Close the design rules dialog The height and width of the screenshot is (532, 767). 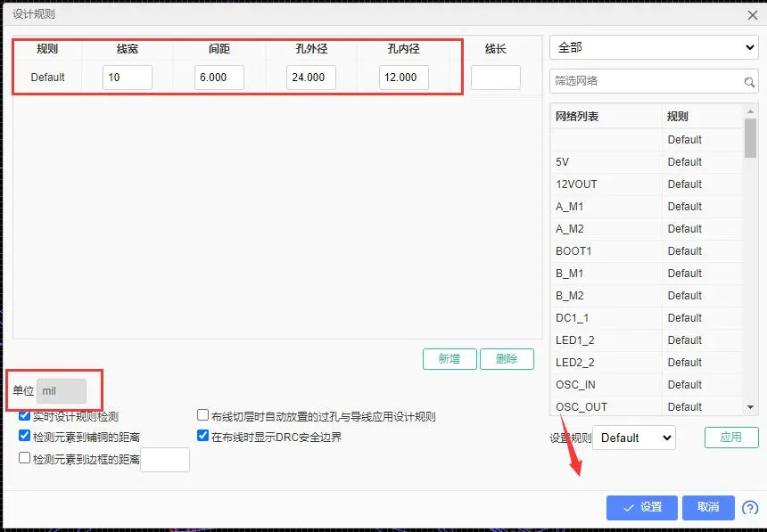pos(752,13)
